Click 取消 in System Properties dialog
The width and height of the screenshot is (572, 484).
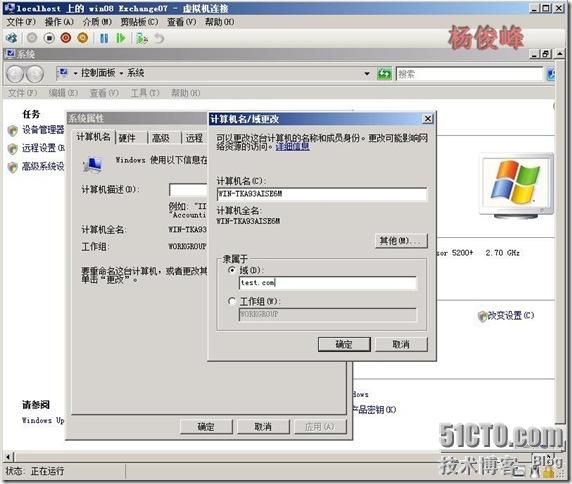(263, 427)
